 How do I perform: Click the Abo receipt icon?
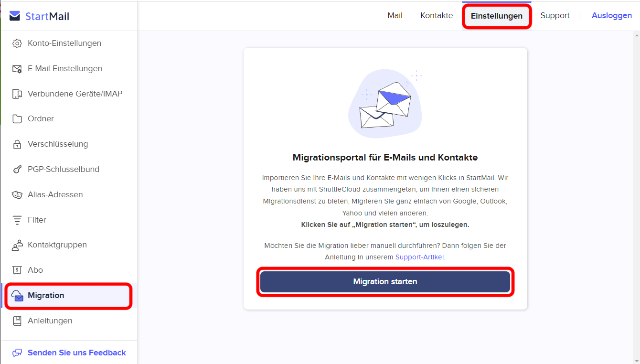click(17, 270)
